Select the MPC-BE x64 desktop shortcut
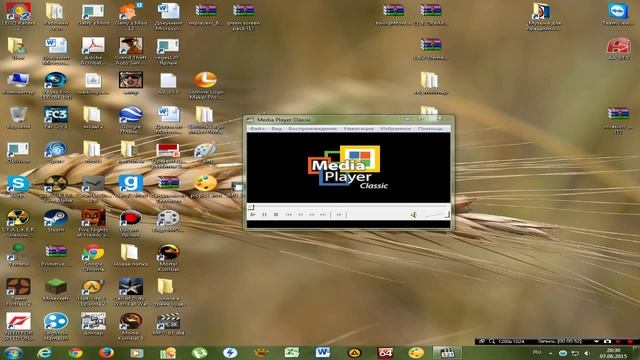 [x=168, y=324]
